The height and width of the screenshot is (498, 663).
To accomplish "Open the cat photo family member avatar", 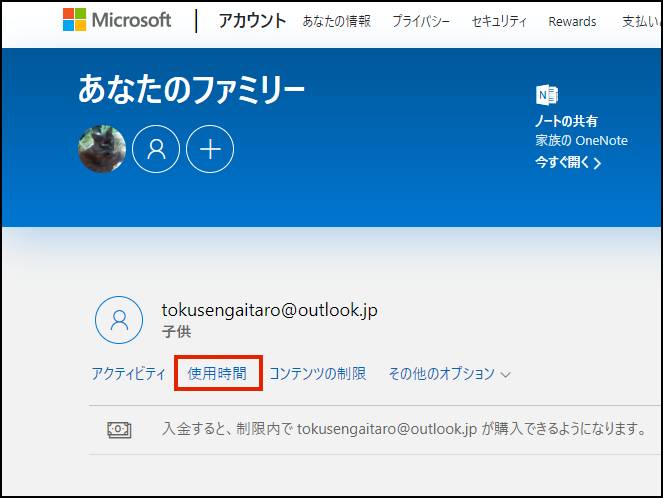I will click(102, 149).
